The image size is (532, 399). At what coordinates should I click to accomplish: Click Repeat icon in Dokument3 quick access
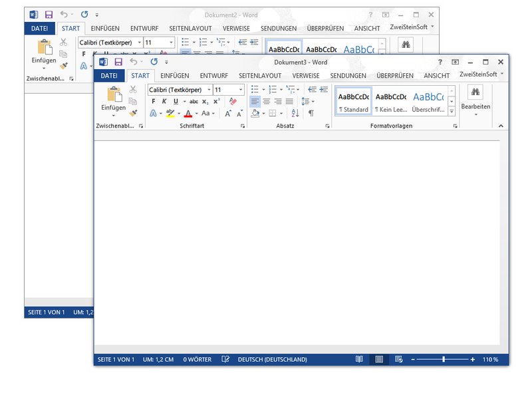tap(154, 62)
